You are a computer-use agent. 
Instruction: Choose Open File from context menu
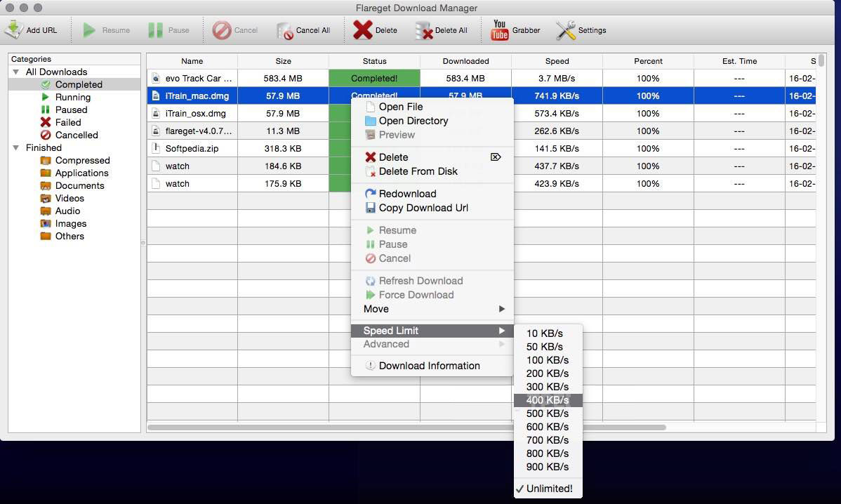click(432, 107)
